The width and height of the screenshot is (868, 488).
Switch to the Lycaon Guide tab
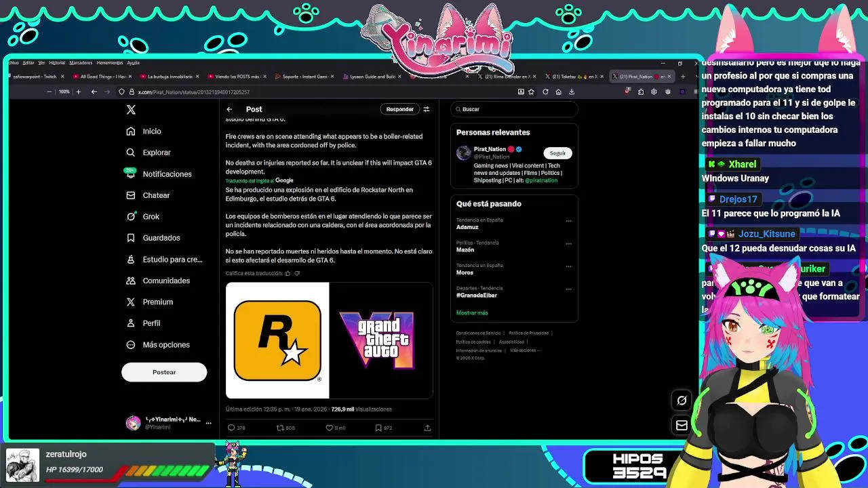(x=372, y=77)
